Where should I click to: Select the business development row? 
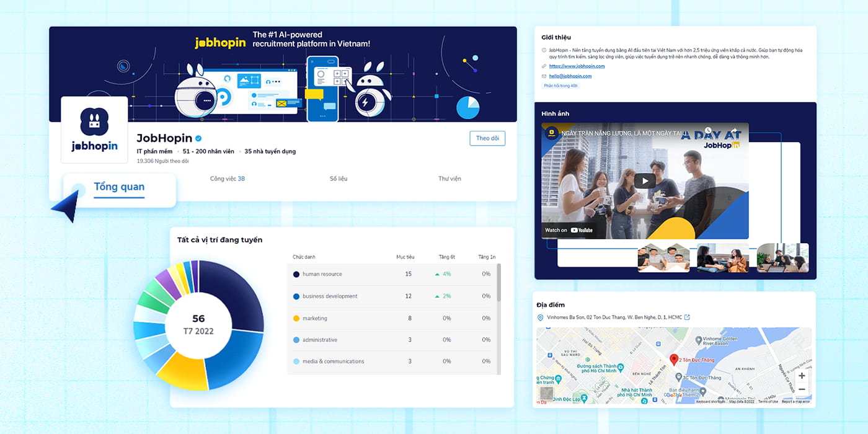click(392, 296)
